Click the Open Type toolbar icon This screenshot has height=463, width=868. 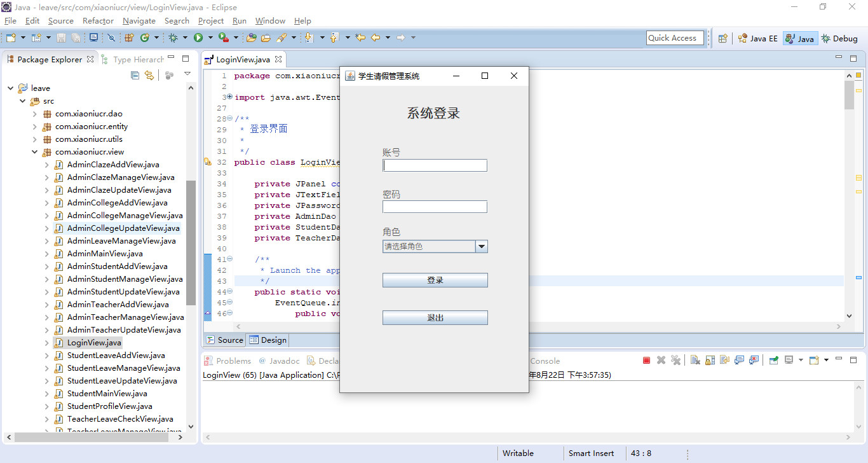[252, 38]
